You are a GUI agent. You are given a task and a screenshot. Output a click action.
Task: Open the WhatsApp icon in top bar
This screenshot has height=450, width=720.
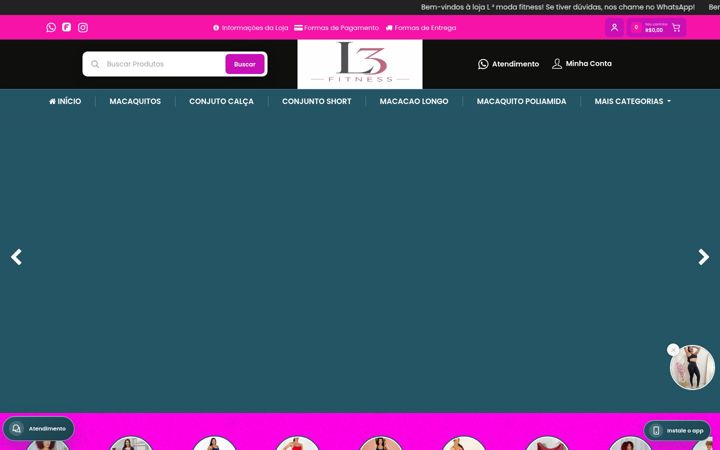click(51, 28)
